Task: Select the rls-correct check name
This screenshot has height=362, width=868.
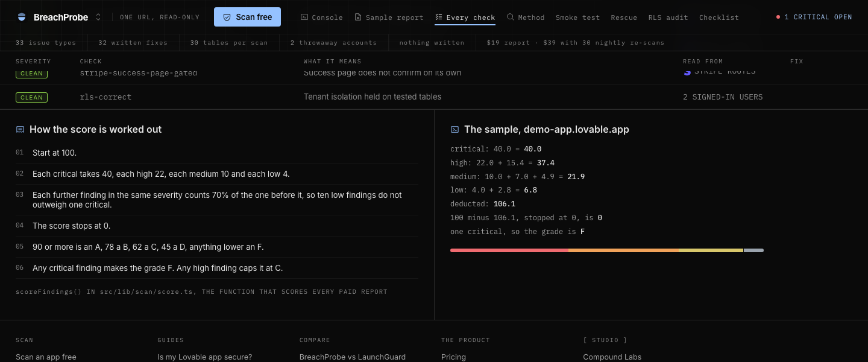Action: click(105, 97)
